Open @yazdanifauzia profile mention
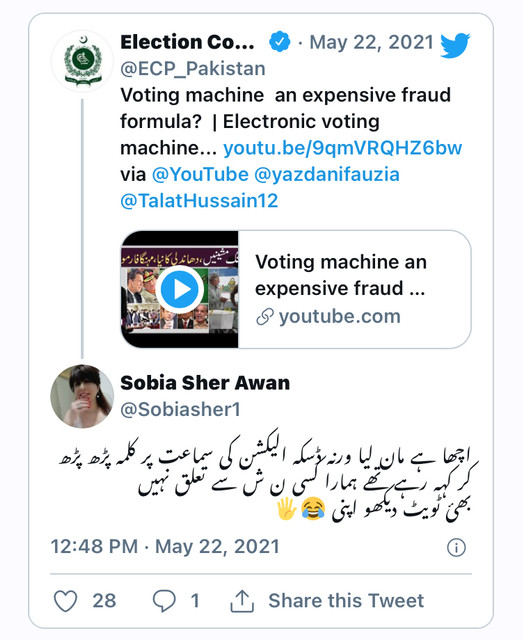Screen dimensions: 522x640 pyautogui.click(x=327, y=174)
